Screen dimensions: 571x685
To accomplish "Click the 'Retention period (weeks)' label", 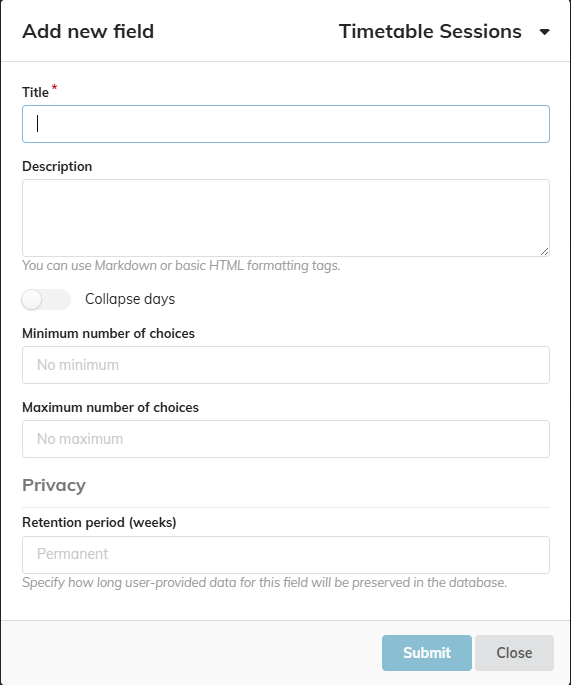I will [x=99, y=522].
